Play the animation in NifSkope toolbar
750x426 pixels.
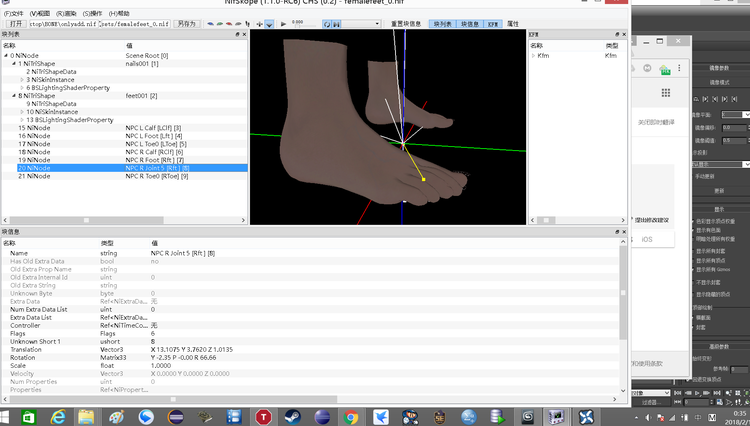(283, 24)
